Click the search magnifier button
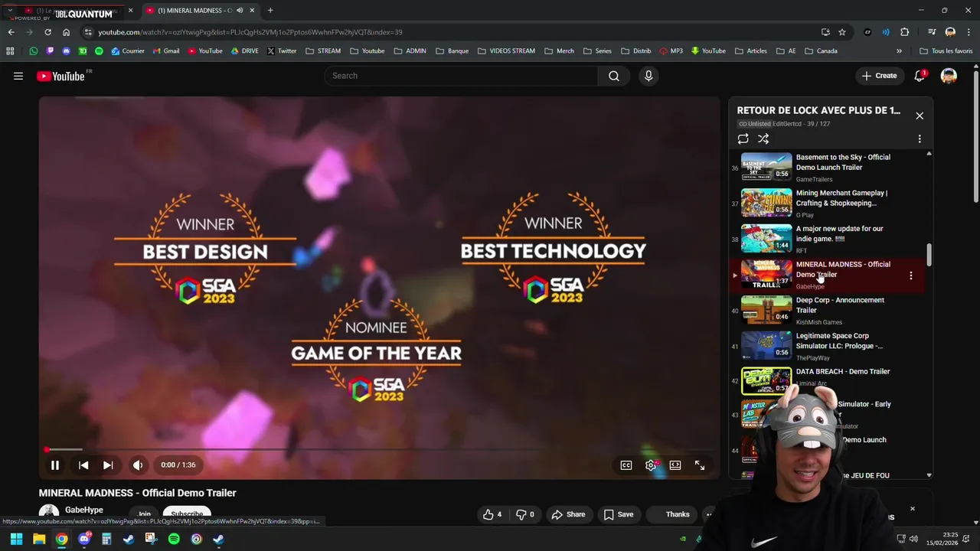Image resolution: width=980 pixels, height=551 pixels. (614, 76)
